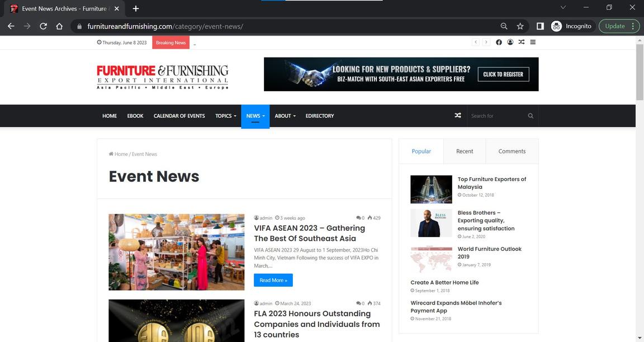644x342 pixels.
Task: Click the Furniture & Furnishing logo
Action: point(163,77)
